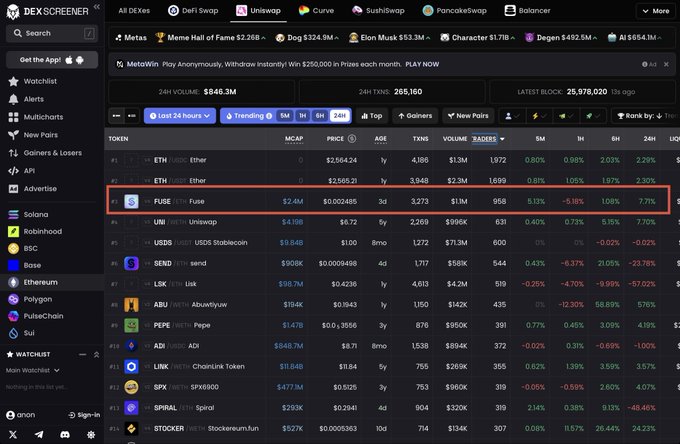Click the Top filter button
Image resolution: width=680 pixels, height=444 pixels.
coord(372,116)
